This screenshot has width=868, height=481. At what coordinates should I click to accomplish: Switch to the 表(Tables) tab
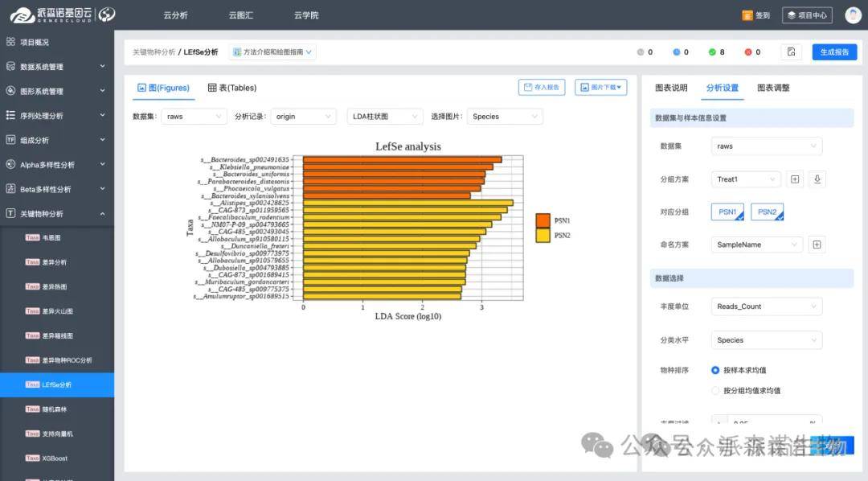tap(232, 88)
